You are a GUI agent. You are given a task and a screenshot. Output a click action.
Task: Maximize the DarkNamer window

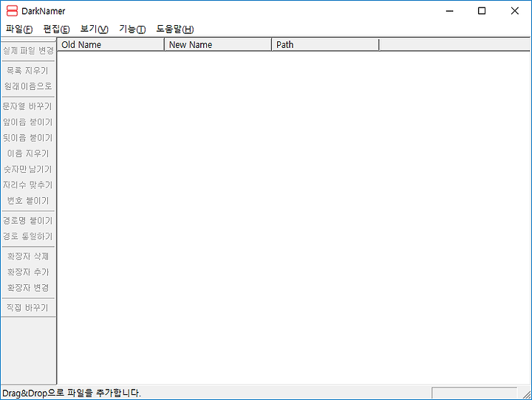coord(482,11)
